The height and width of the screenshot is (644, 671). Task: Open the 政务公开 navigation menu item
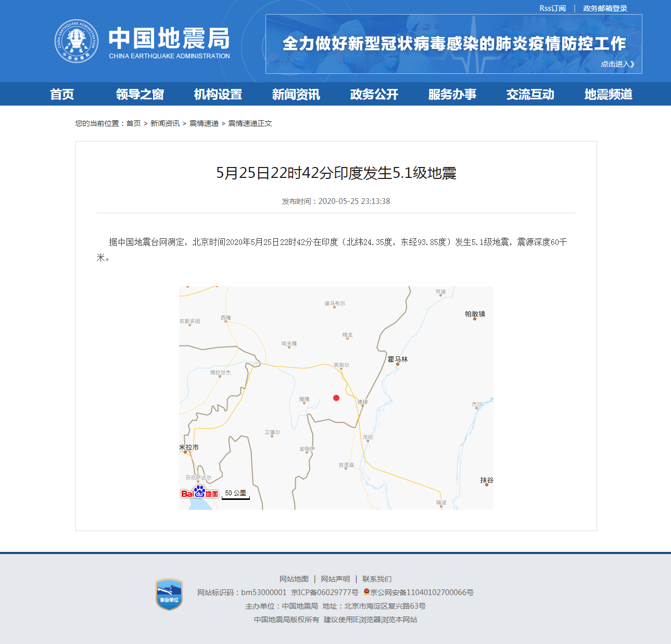tap(374, 94)
